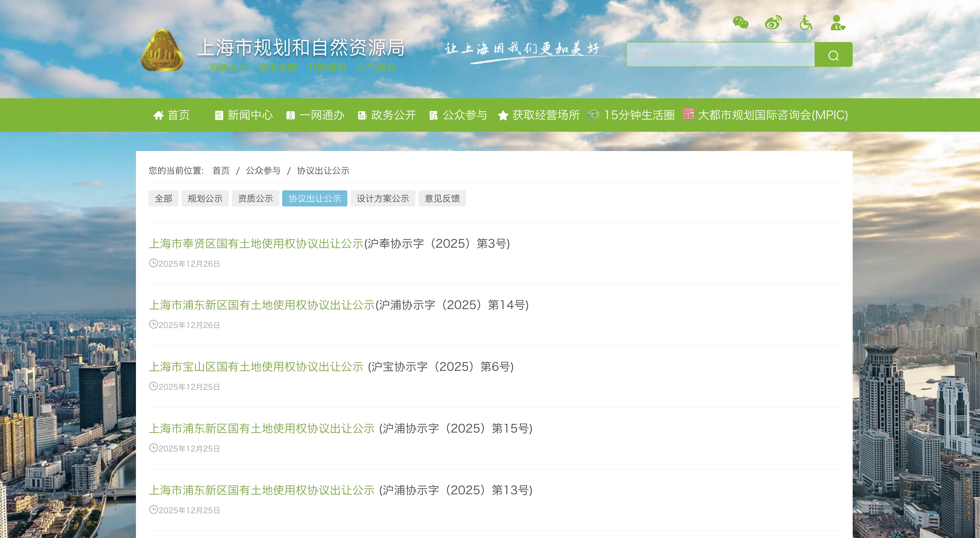Click the wheelchair accessibility icon

click(x=806, y=23)
